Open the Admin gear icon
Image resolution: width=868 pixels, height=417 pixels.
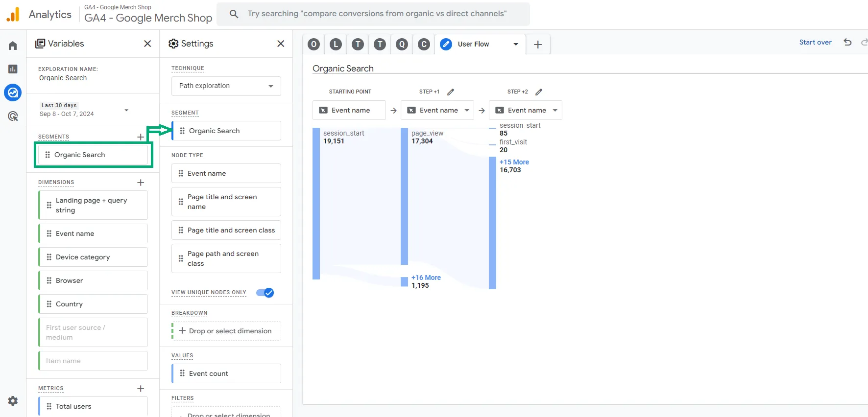click(13, 401)
